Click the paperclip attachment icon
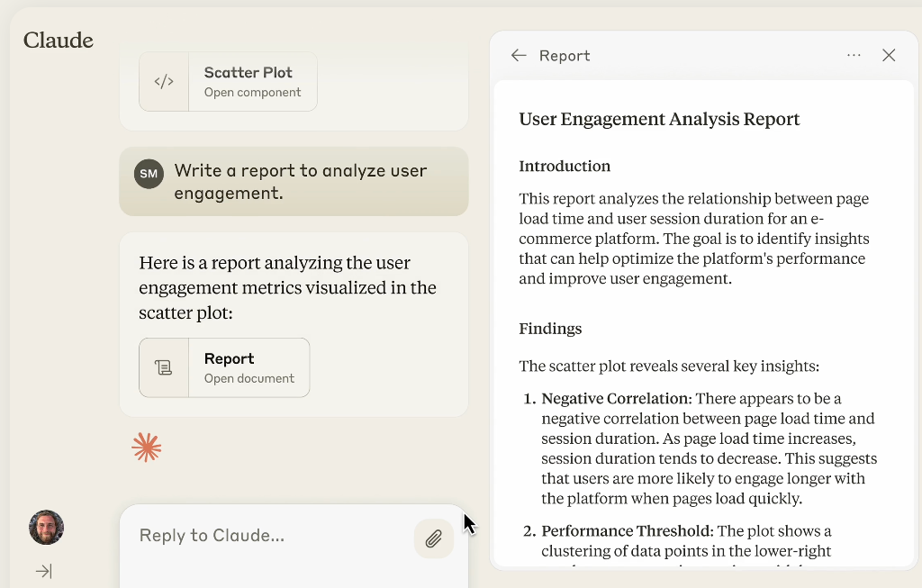 point(434,538)
